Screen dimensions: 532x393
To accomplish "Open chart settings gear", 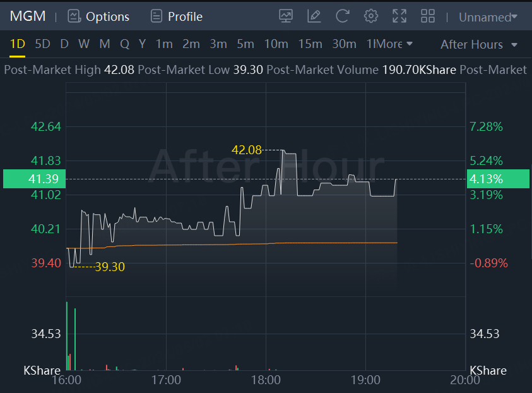I will 371,16.
